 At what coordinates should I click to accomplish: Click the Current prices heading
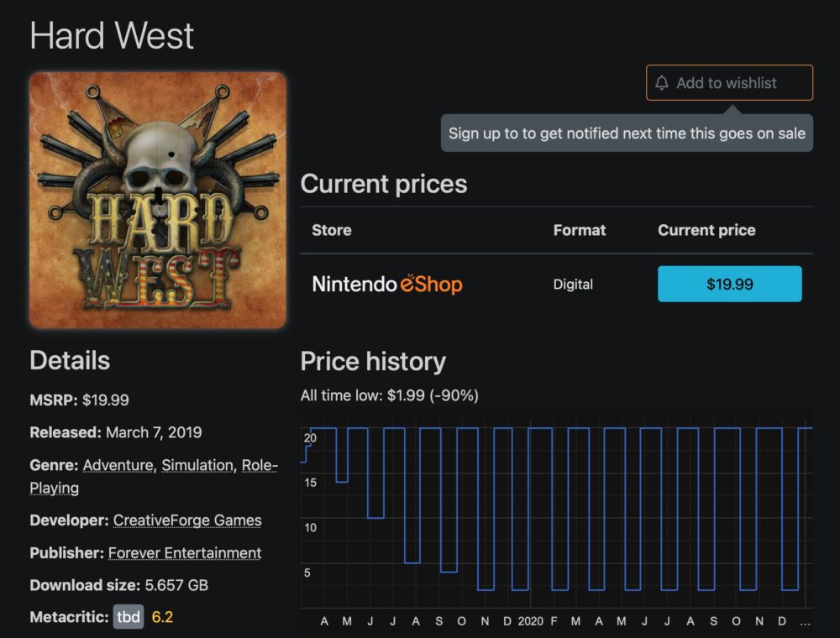pyautogui.click(x=384, y=184)
